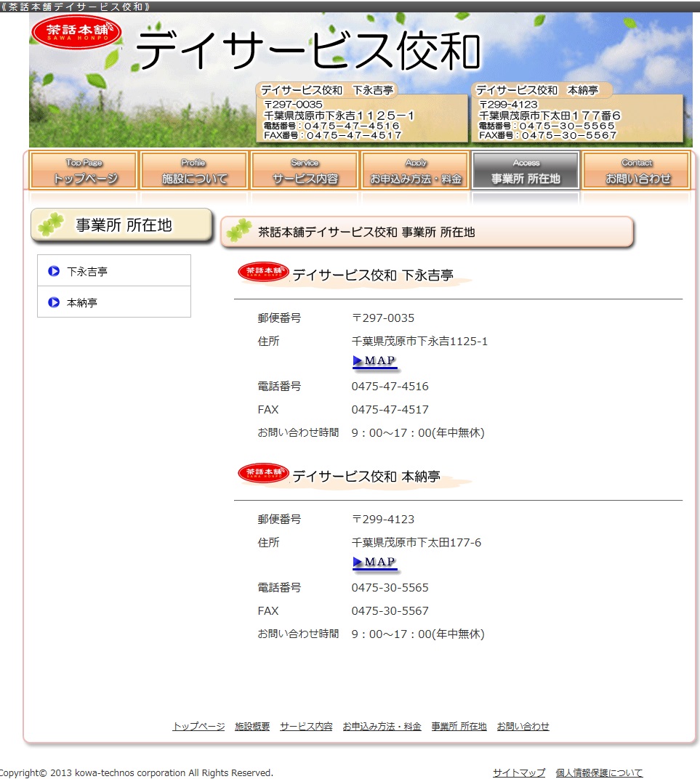The width and height of the screenshot is (700, 779).
Task: Open MAP link for 下太田177-6 address
Action: (374, 562)
